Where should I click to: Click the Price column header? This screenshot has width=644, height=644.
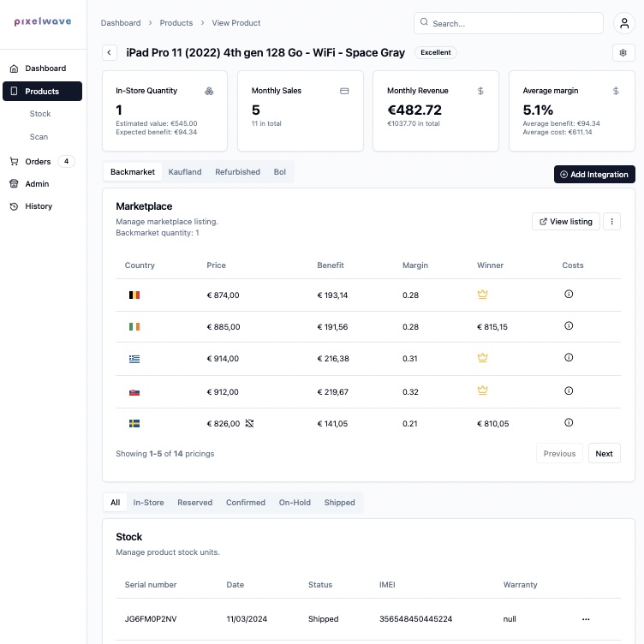(x=216, y=265)
